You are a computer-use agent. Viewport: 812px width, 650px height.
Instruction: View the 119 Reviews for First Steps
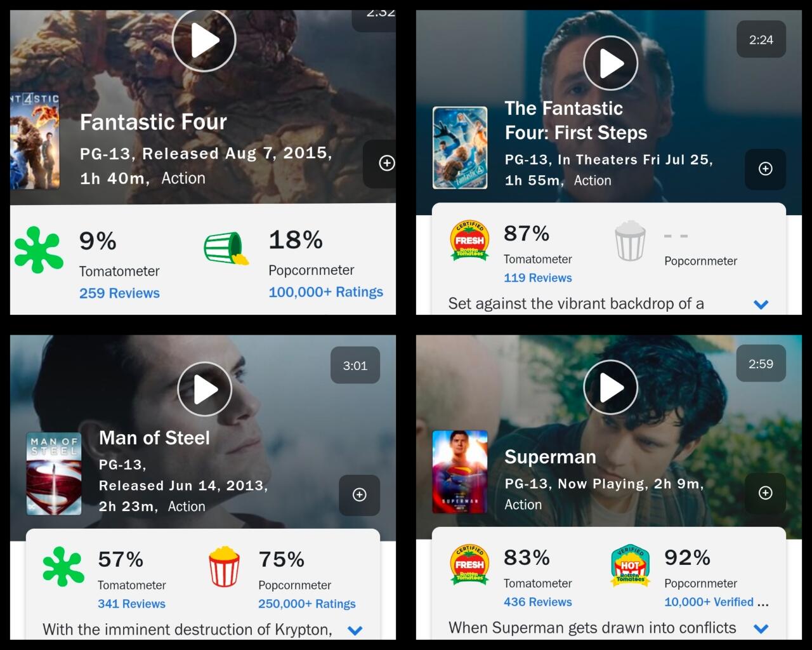[537, 278]
